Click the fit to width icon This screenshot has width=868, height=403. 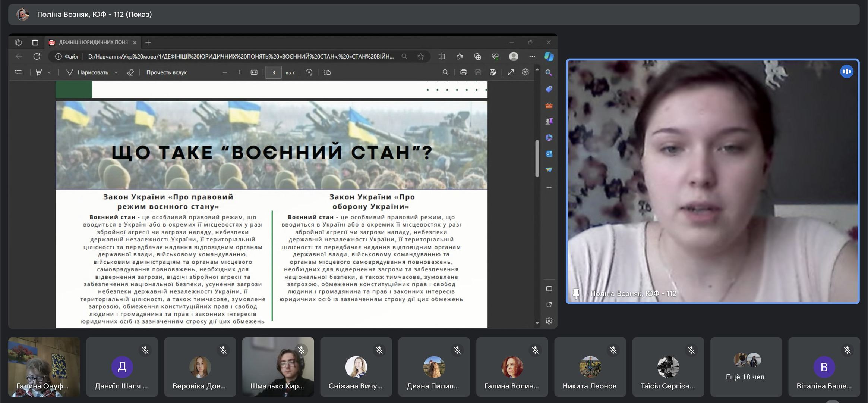point(254,72)
